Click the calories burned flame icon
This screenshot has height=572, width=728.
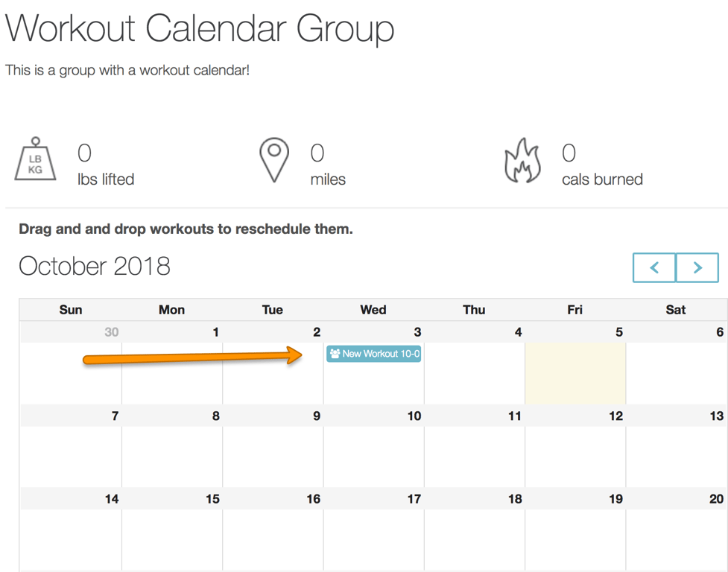(x=523, y=160)
